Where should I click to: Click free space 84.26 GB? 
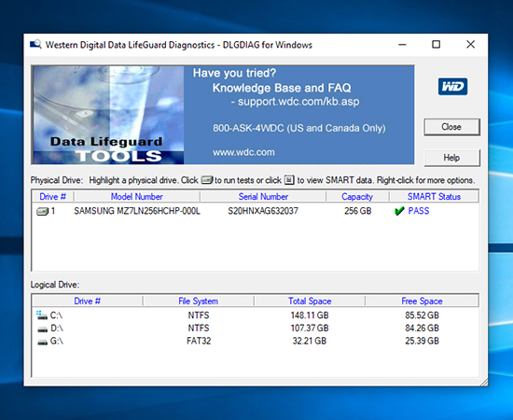422,329
